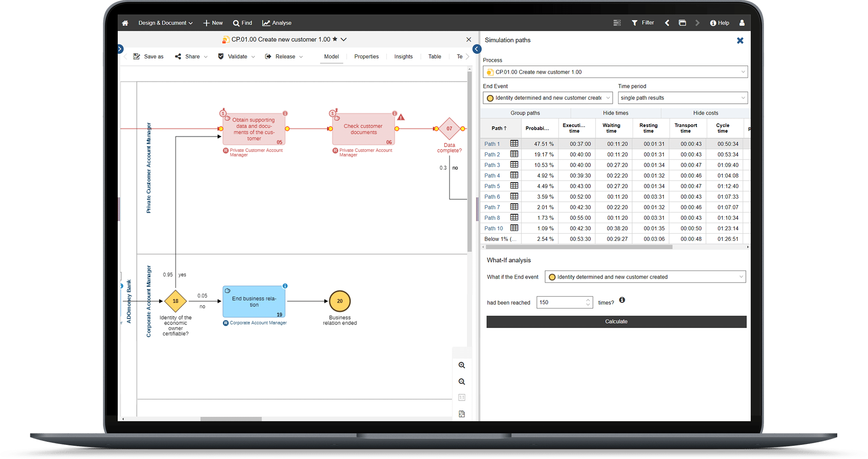Toggle Group paths option
Image resolution: width=868 pixels, height=459 pixels.
(525, 113)
